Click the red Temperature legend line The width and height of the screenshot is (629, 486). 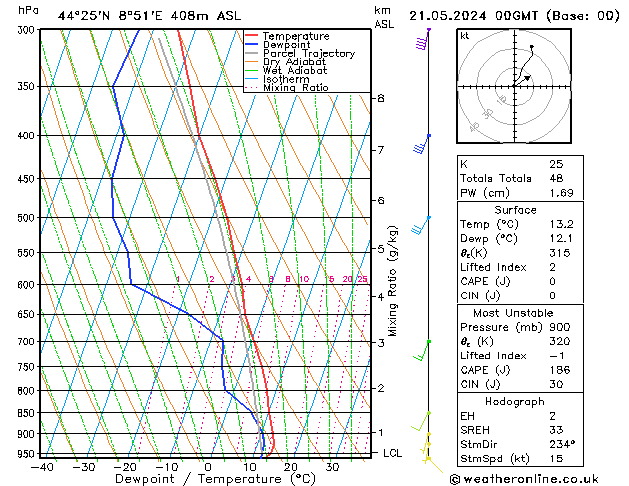[251, 36]
